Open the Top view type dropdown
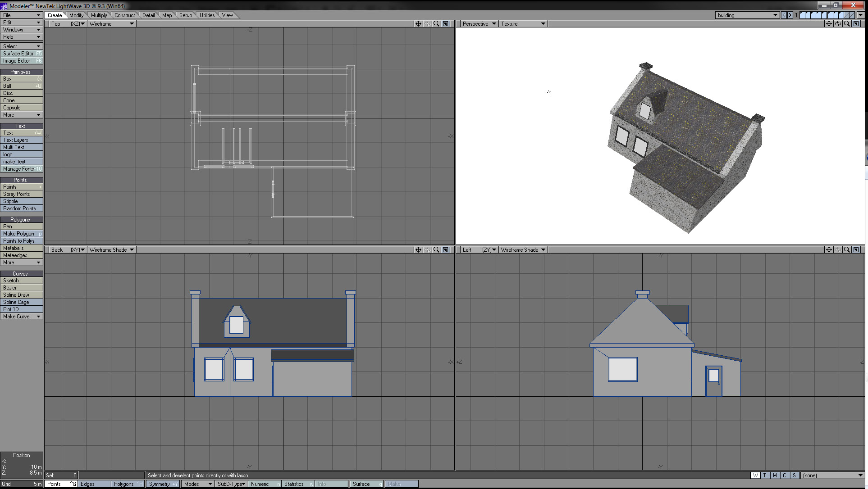The image size is (868, 489). (x=68, y=24)
